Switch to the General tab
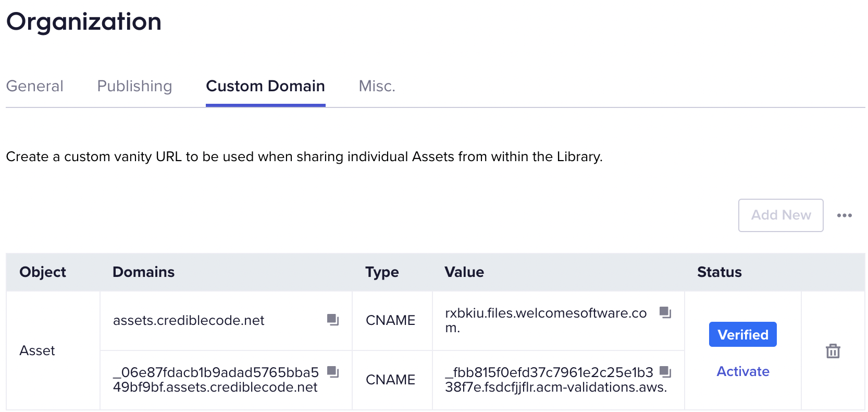Image resolution: width=868 pixels, height=412 pixels. 34,86
